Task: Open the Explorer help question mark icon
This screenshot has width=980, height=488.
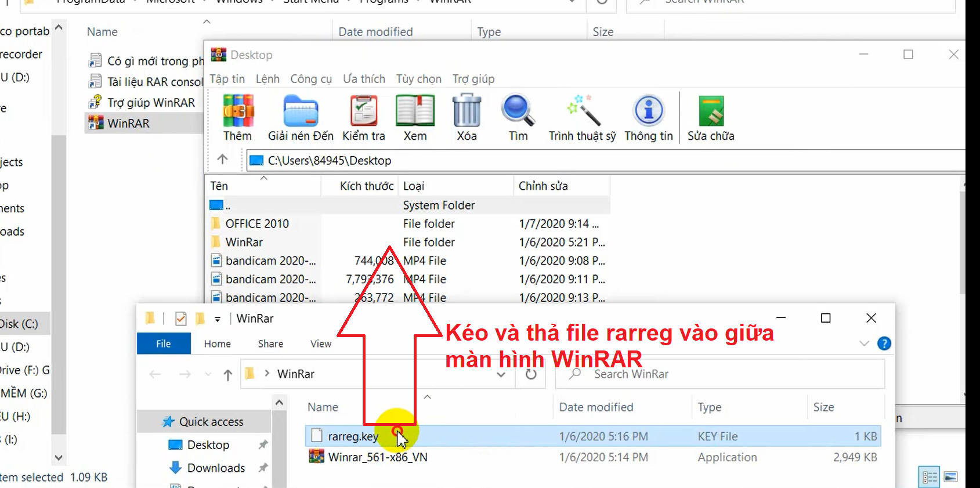Action: pyautogui.click(x=884, y=344)
